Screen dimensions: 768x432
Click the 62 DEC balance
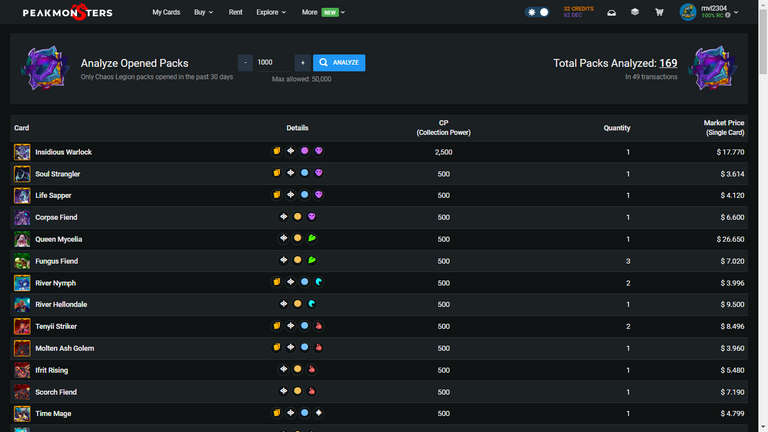[x=573, y=16]
